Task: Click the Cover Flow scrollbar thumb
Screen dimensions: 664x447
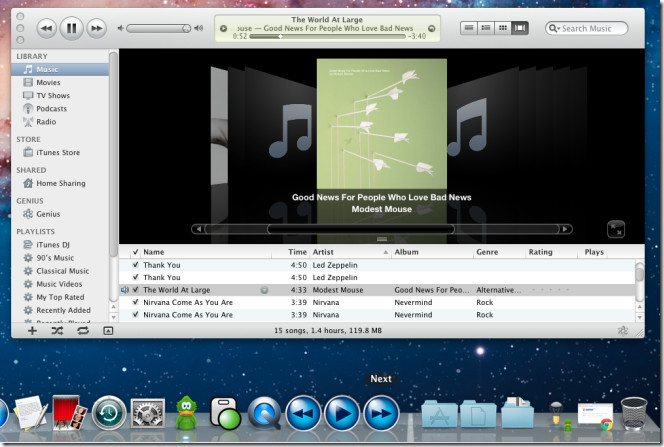Action: [x=361, y=229]
